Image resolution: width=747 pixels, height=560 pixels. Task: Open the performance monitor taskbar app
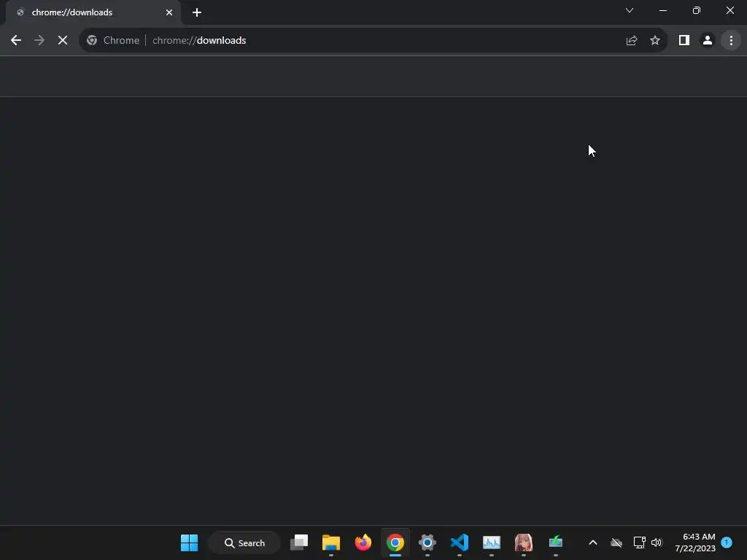pyautogui.click(x=491, y=542)
